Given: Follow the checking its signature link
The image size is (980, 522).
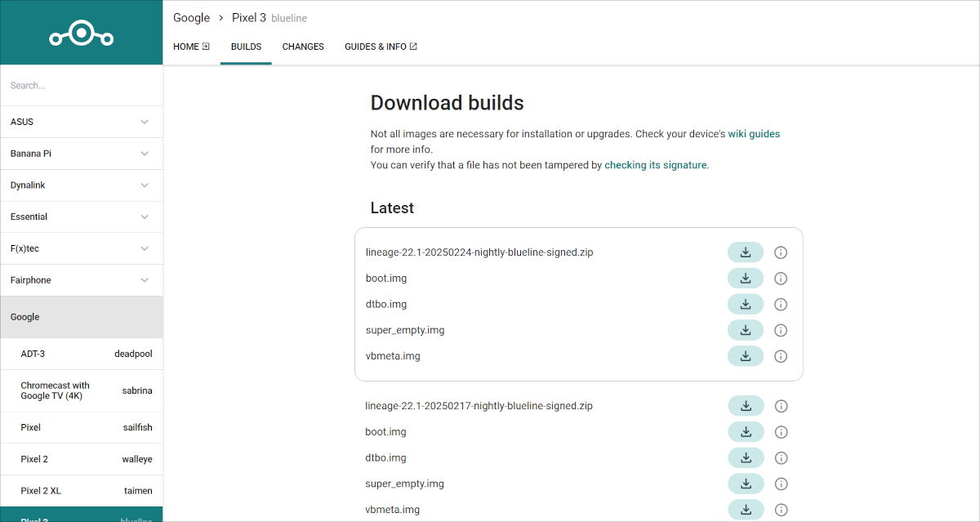Looking at the screenshot, I should point(656,165).
